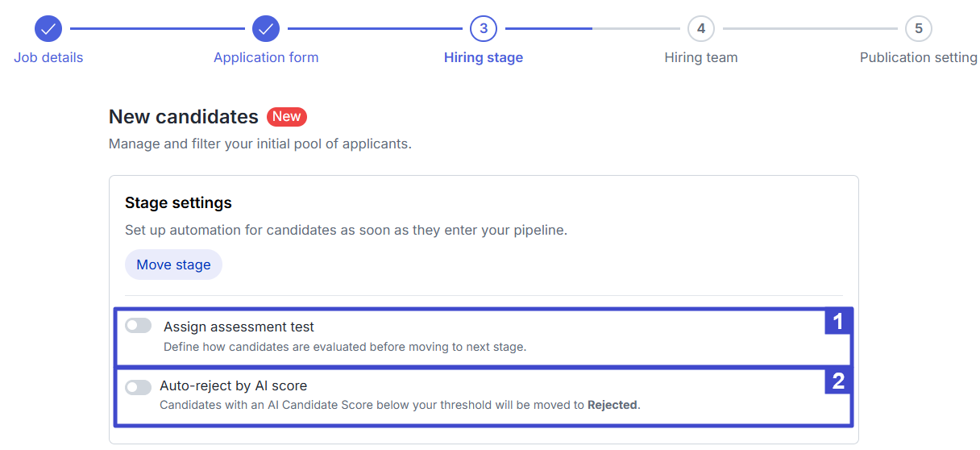The height and width of the screenshot is (450, 980).
Task: Select the Hiring stage step label
Action: click(x=484, y=58)
